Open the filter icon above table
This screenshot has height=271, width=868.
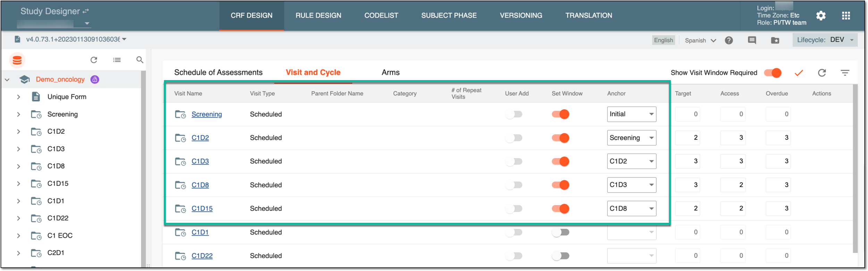point(845,73)
